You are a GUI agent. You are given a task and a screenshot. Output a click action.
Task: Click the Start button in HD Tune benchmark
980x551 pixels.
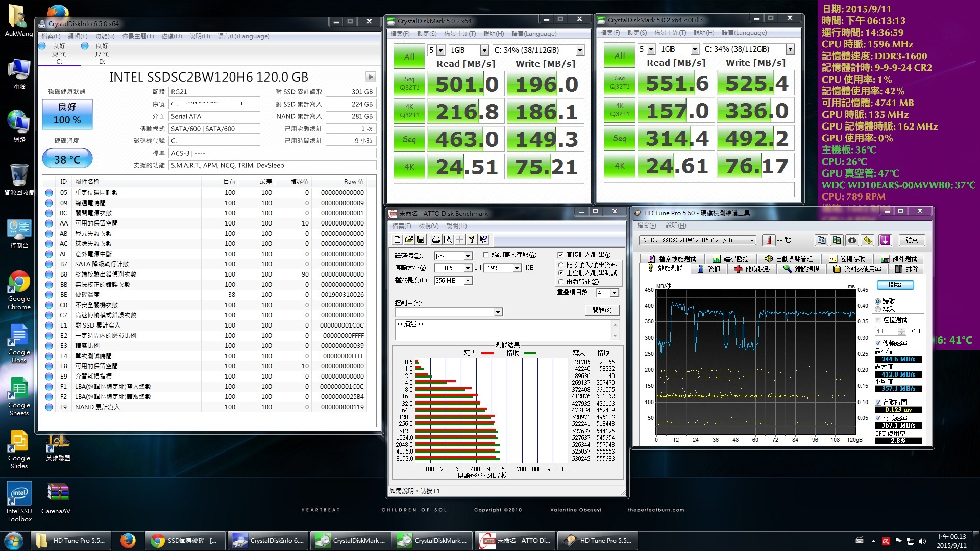(895, 285)
